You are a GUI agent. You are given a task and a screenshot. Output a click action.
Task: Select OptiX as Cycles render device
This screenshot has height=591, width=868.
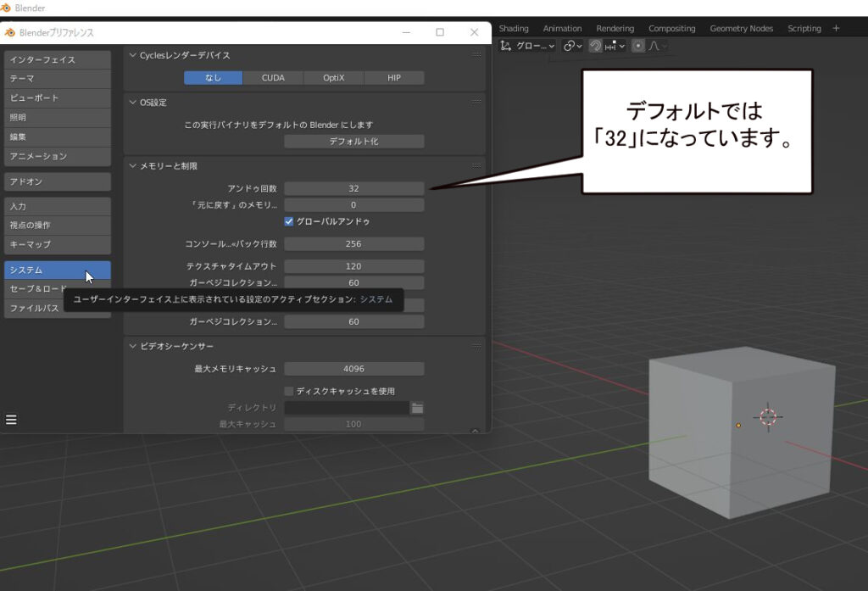(x=334, y=78)
